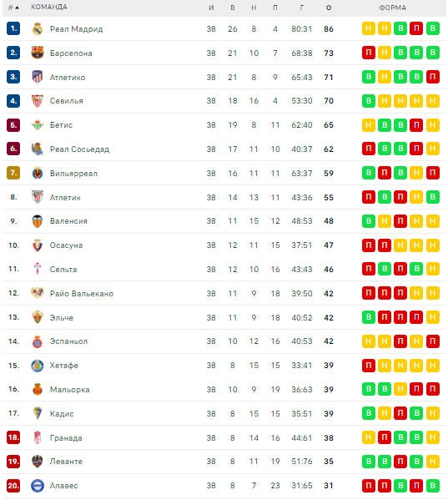Viewport: 448px width, 500px height.
Task: Click Barcelona's first red П form badge
Action: (369, 53)
